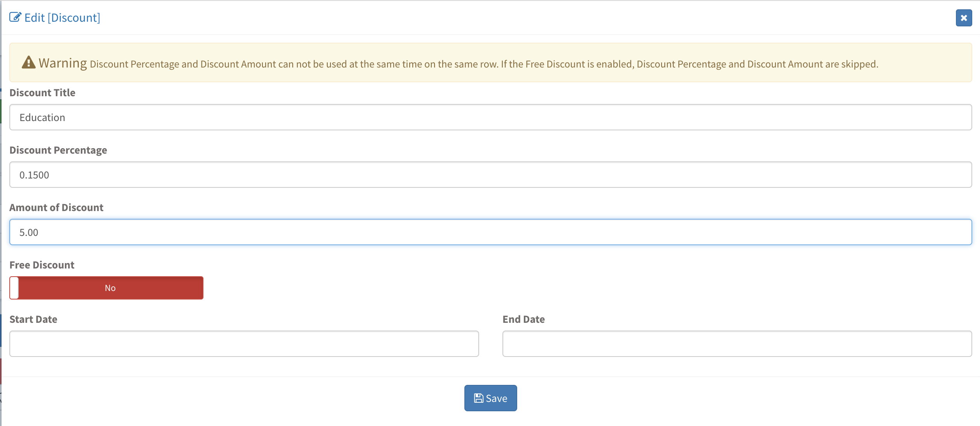Click the Amount of Discount label
980x426 pixels.
tap(56, 208)
